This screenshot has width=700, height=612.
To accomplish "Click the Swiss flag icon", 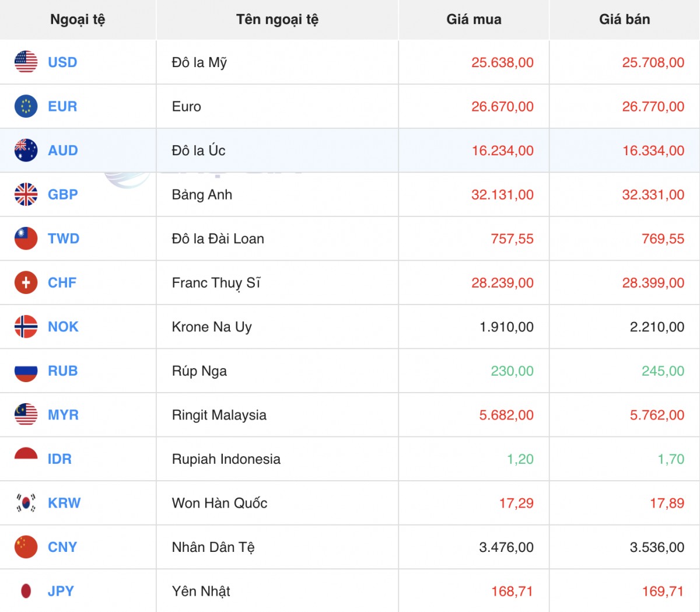I will pos(26,283).
